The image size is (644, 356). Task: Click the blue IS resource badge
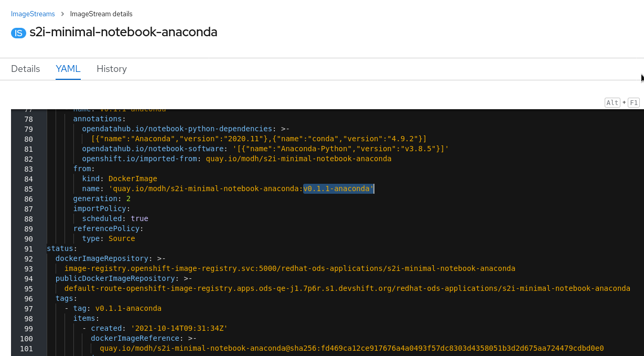tap(18, 33)
